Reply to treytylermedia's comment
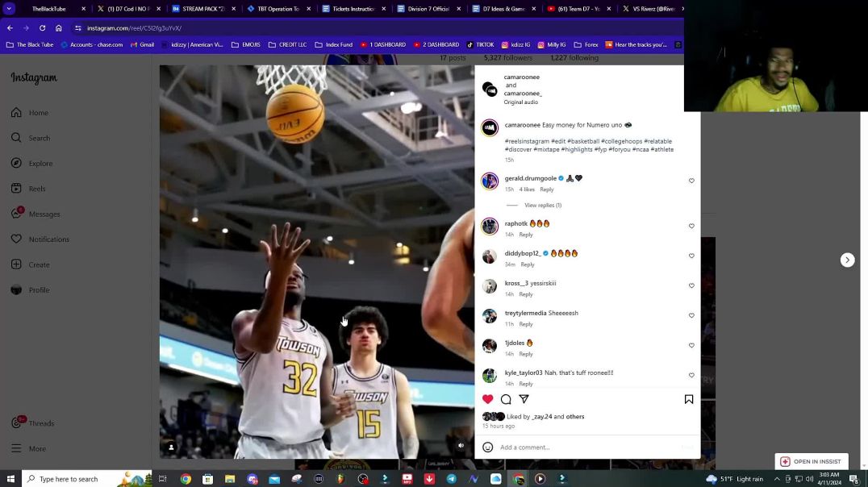 click(526, 323)
